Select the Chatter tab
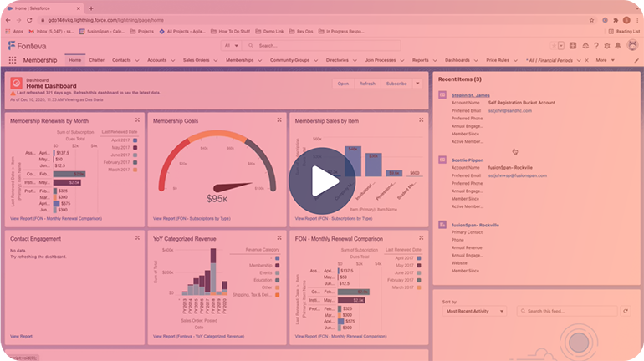The height and width of the screenshot is (361, 644). (96, 60)
